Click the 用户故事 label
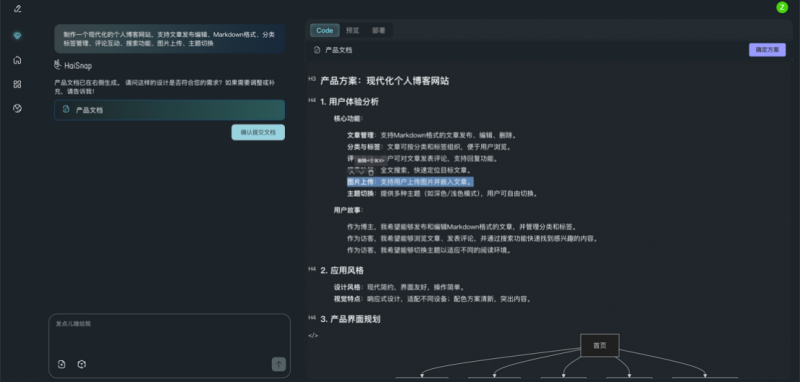 click(x=348, y=210)
